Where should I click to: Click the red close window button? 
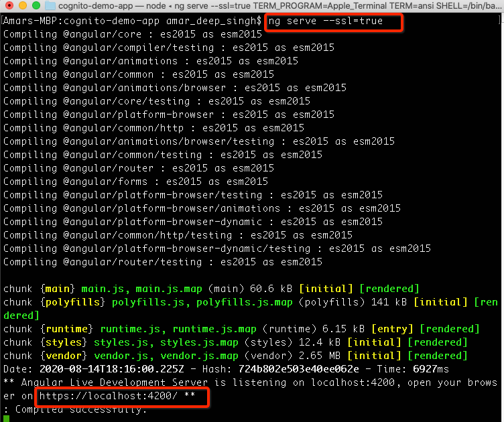(9, 5)
